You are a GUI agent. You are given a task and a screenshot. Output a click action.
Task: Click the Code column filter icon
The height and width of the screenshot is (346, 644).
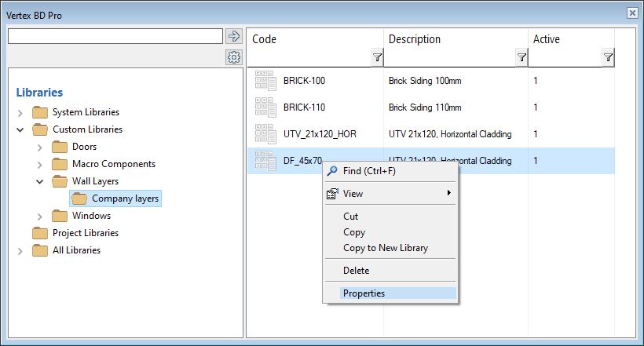click(x=377, y=57)
